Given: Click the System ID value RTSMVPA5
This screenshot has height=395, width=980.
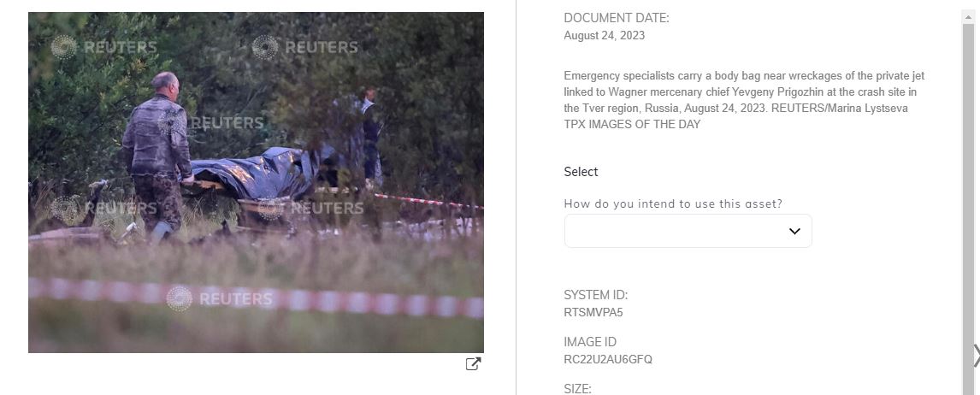Looking at the screenshot, I should tap(593, 313).
